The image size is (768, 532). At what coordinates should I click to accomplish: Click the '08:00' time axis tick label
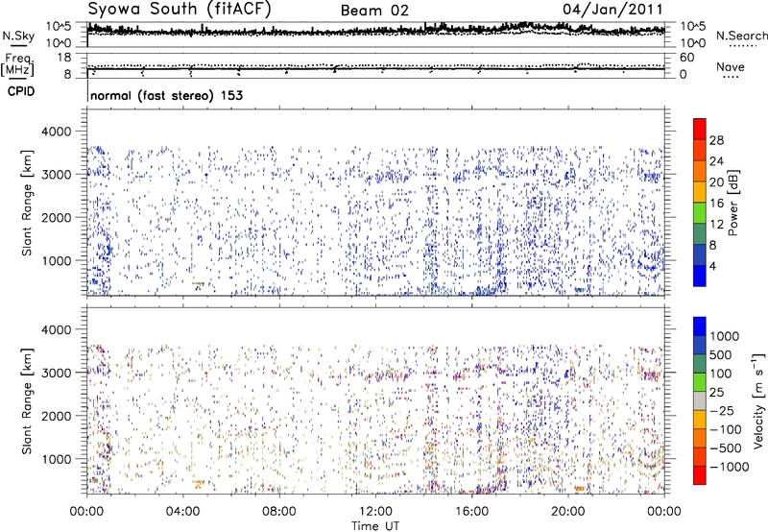(278, 512)
